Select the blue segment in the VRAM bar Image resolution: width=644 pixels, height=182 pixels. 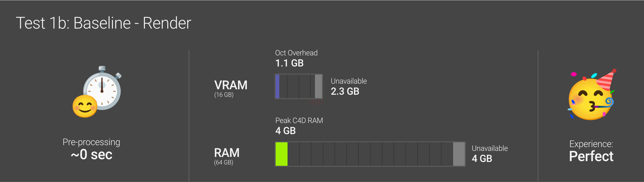277,86
